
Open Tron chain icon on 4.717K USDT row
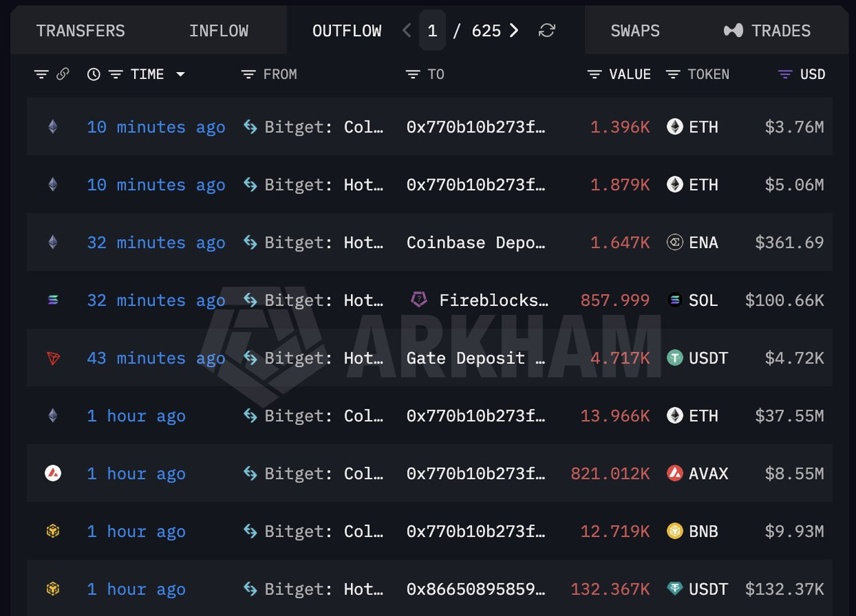(53, 358)
